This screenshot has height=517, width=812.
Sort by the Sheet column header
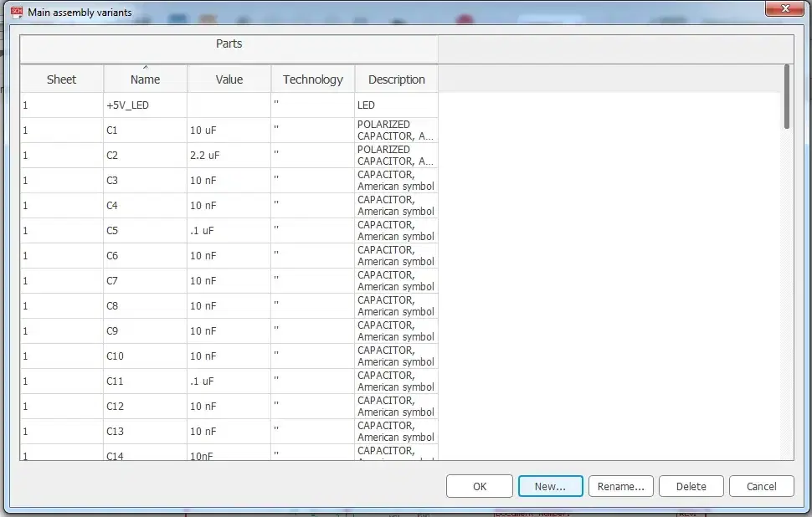click(x=61, y=79)
